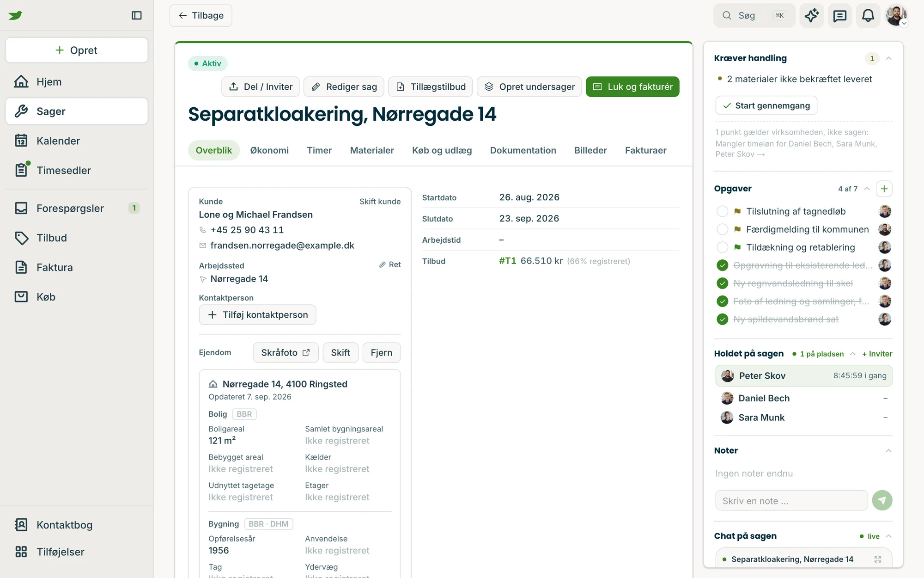Open Tilbud from sidebar
Screen dimensions: 924x578
tap(77, 238)
